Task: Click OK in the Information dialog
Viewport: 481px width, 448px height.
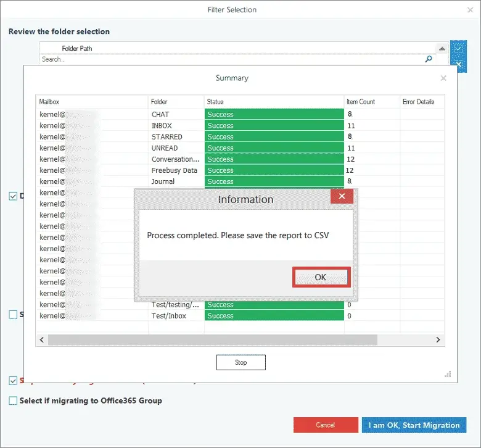Action: point(321,277)
